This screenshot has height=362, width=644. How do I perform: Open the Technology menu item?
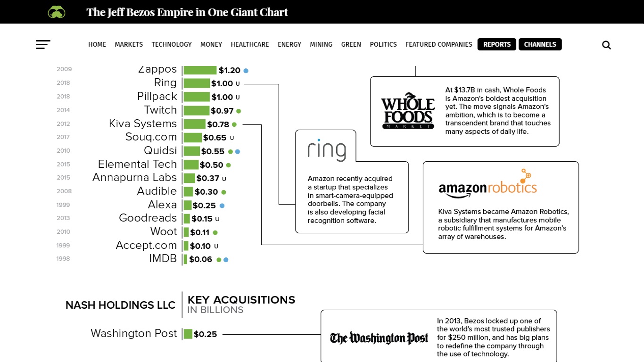pos(172,44)
